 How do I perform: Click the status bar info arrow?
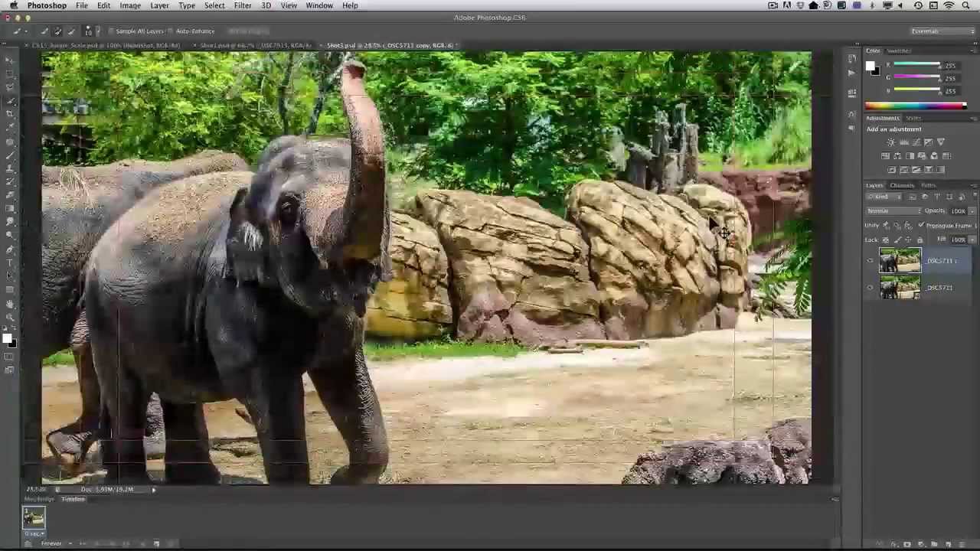pyautogui.click(x=153, y=489)
